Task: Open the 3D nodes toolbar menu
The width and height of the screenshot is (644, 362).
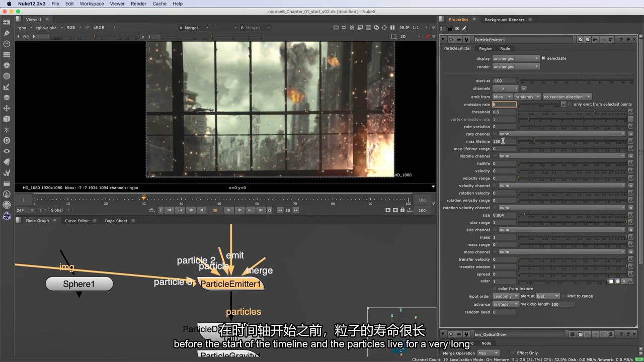Action: click(x=7, y=119)
